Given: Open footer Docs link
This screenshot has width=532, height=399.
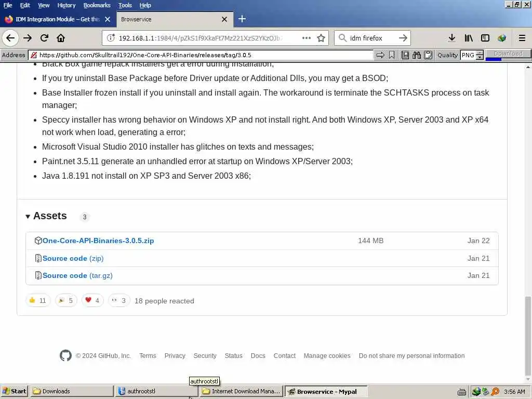Looking at the screenshot, I should [x=258, y=355].
